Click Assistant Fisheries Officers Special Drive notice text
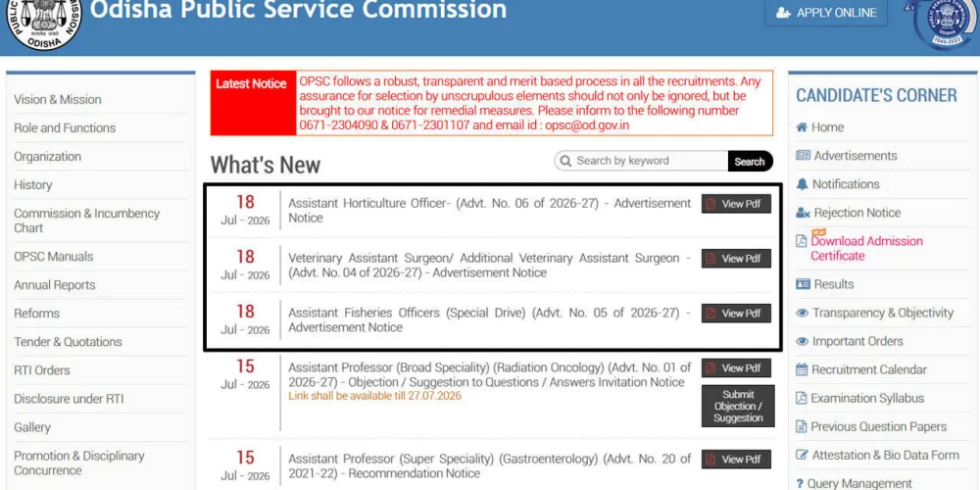Viewport: 980px width, 490px height. tap(489, 320)
